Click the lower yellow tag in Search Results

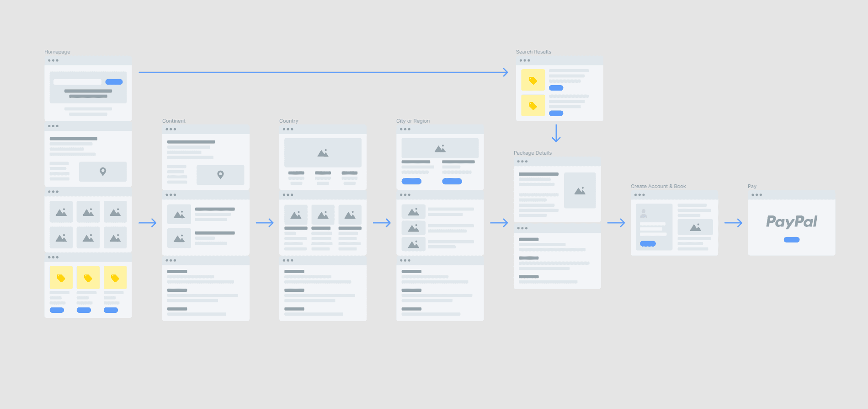click(x=533, y=106)
